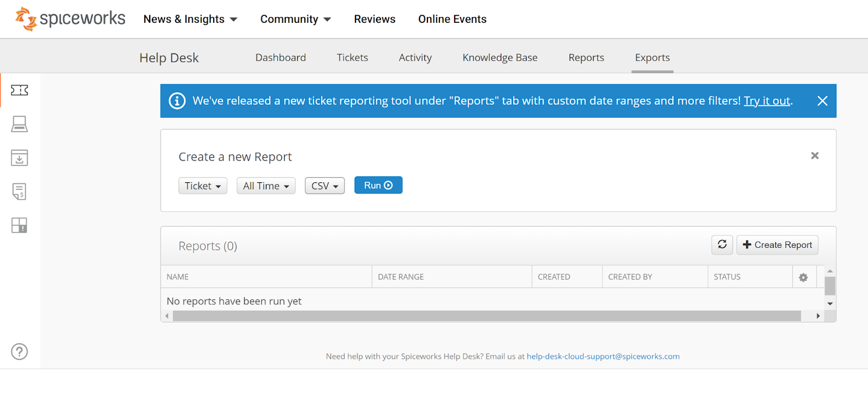Open table column settings gear
The image size is (868, 403).
(x=803, y=277)
